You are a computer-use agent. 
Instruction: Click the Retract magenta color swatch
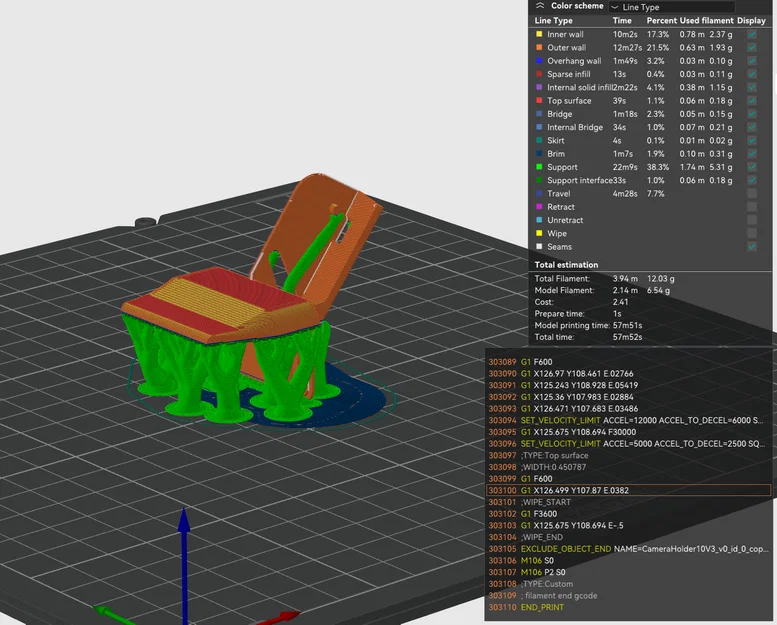(539, 207)
